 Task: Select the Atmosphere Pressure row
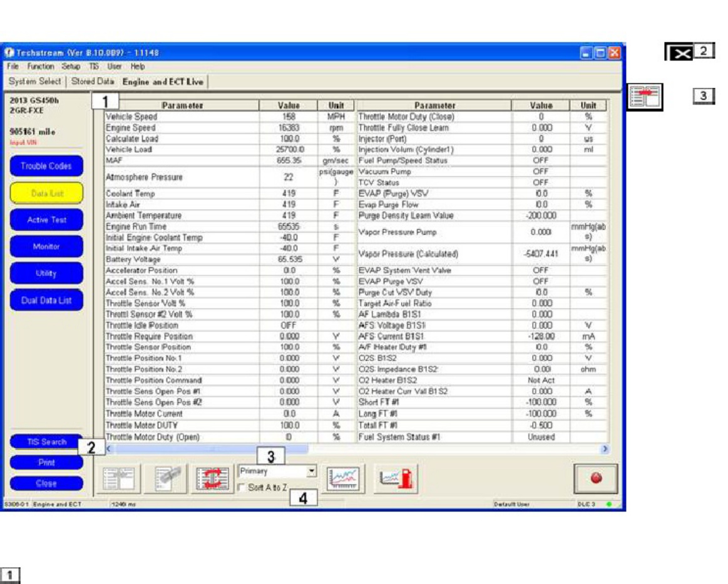[230, 177]
